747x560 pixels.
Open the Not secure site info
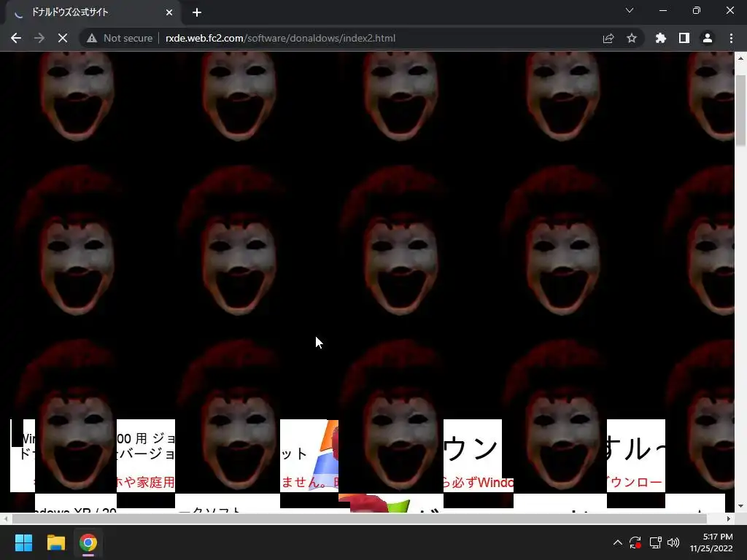pos(120,38)
